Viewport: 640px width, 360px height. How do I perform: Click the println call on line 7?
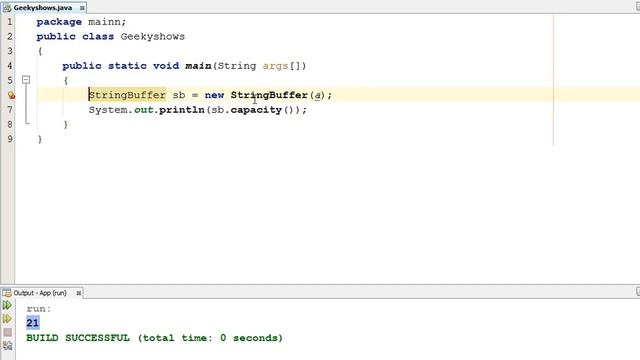(182, 110)
